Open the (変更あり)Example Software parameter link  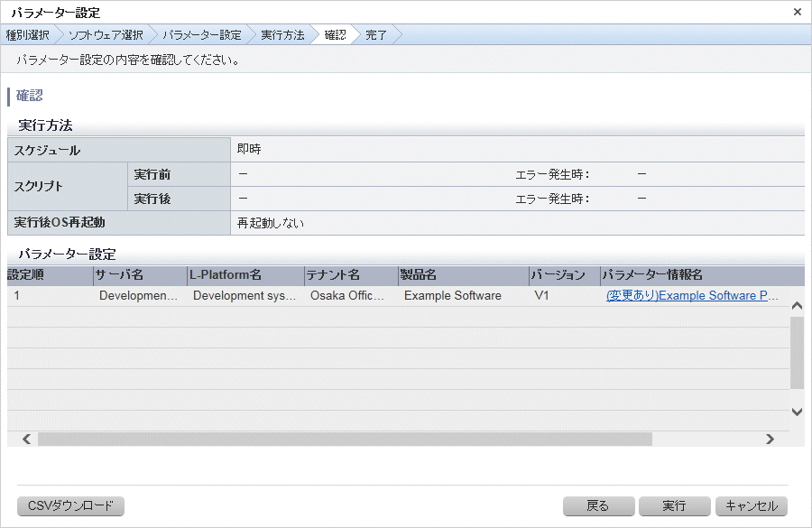coord(692,295)
